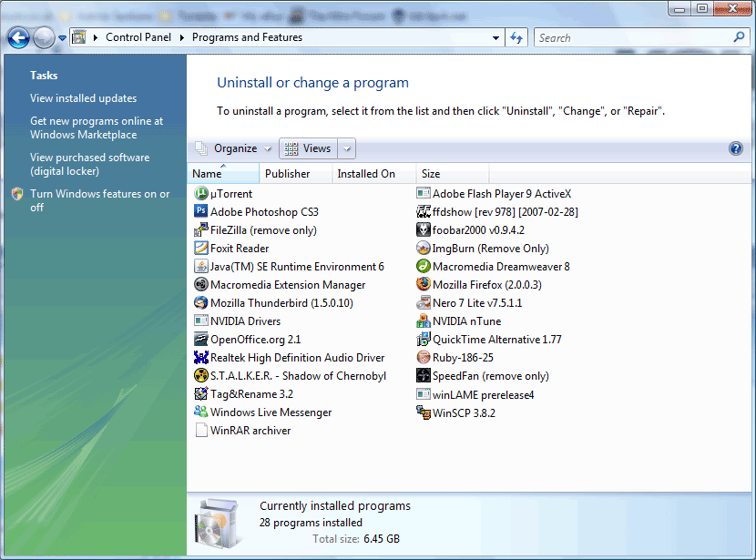This screenshot has width=756, height=560.
Task: Select the "SpeedFan (remove only)" entry
Action: 483,376
